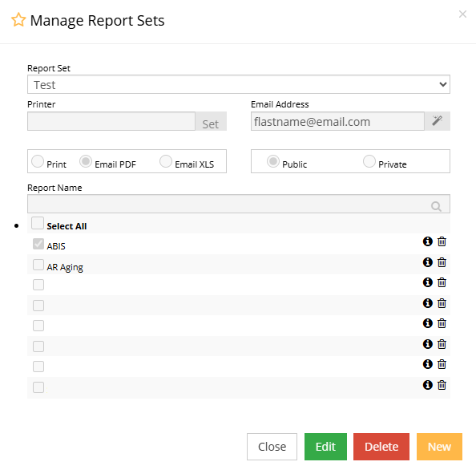The height and width of the screenshot is (474, 476).
Task: Select the Email XLS radio option
Action: tap(166, 161)
